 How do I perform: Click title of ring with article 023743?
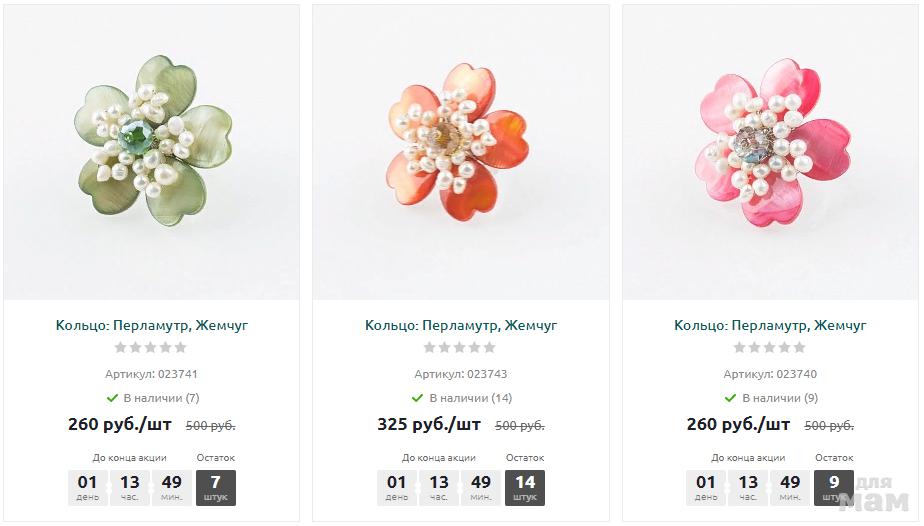pos(461,325)
